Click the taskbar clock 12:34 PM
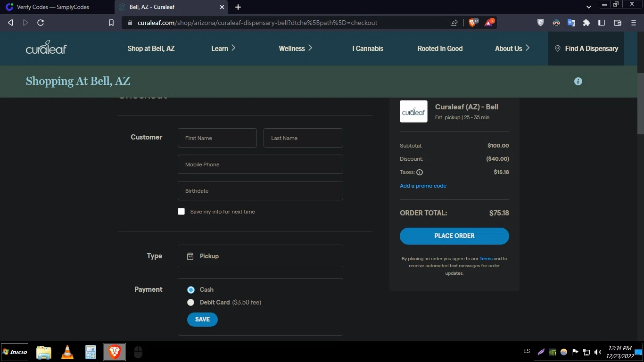This screenshot has height=362, width=644. point(619,352)
